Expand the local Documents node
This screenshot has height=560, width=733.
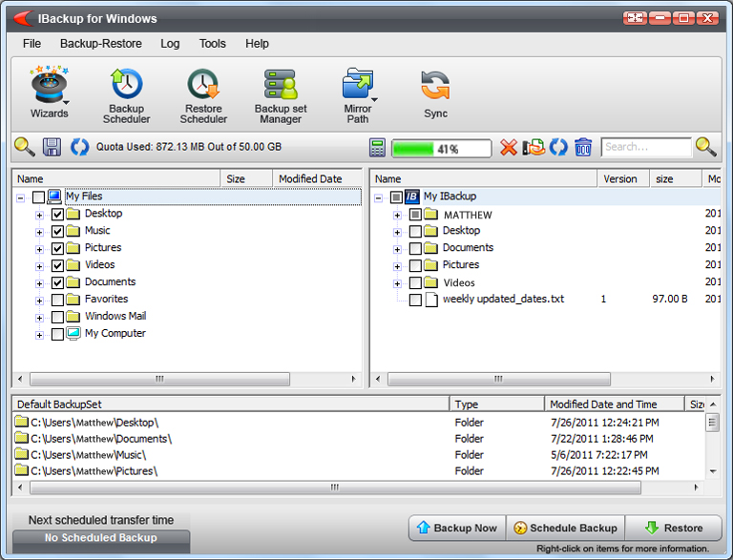coord(39,283)
